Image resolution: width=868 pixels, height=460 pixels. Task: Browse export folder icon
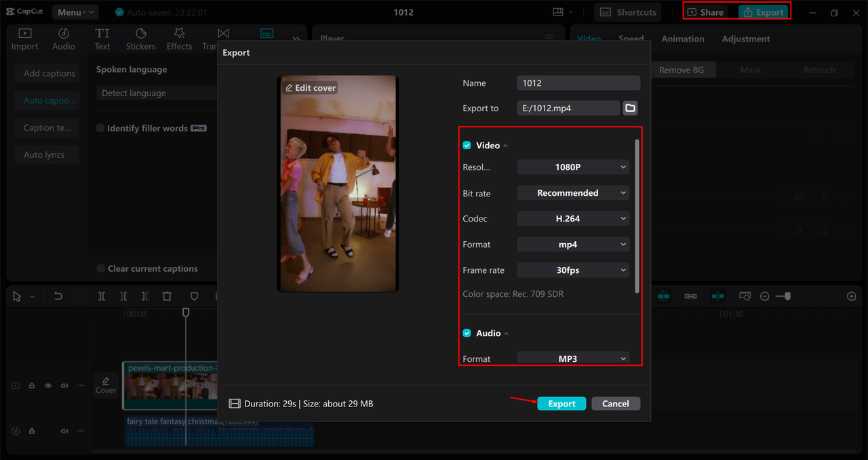click(630, 108)
